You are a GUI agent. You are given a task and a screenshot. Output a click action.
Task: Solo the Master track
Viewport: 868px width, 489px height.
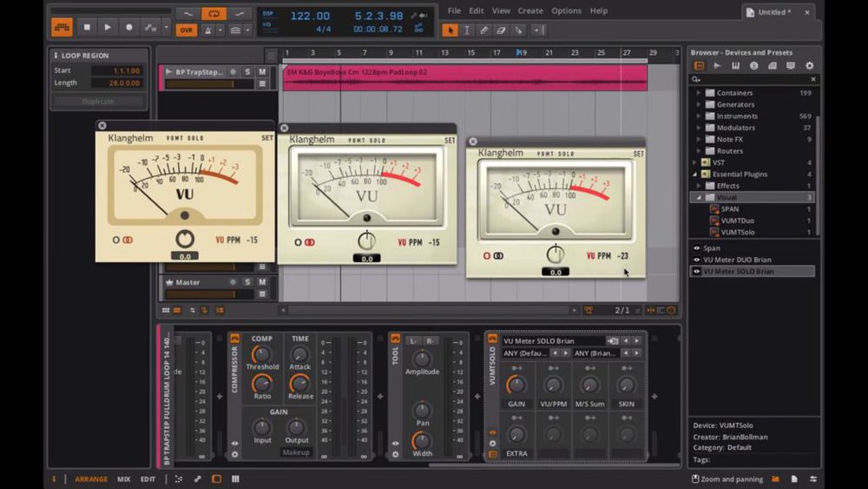pos(247,282)
